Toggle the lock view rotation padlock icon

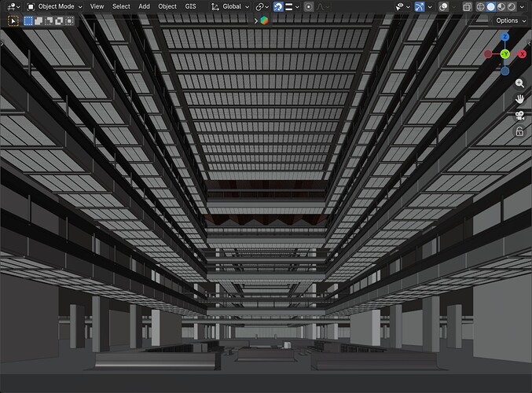tap(519, 131)
